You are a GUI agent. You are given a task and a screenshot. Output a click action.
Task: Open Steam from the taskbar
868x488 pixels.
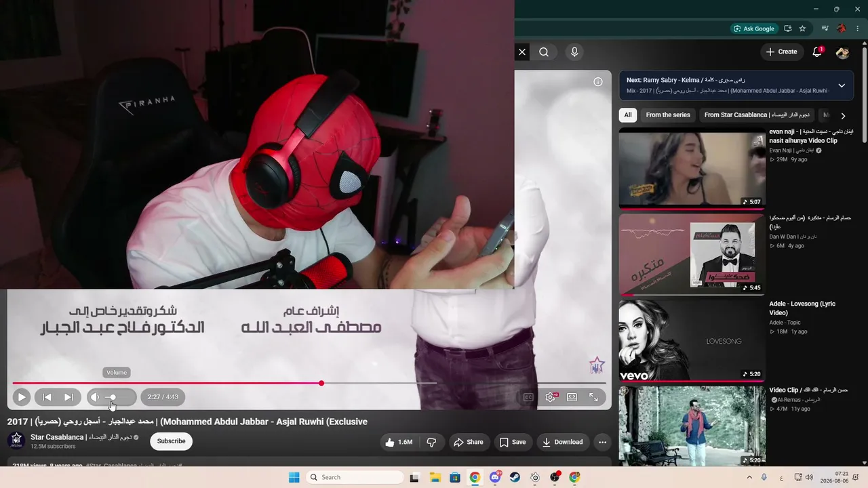pos(515,477)
